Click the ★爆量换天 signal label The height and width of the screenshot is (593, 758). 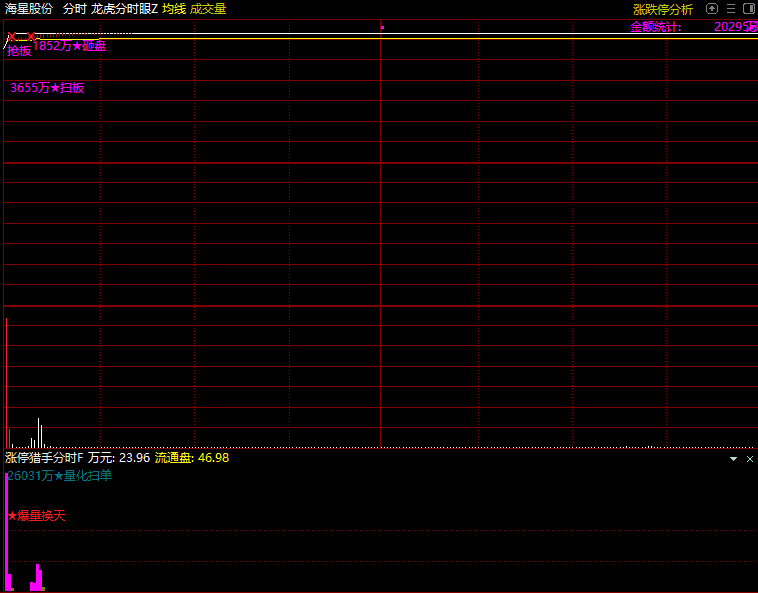click(37, 516)
